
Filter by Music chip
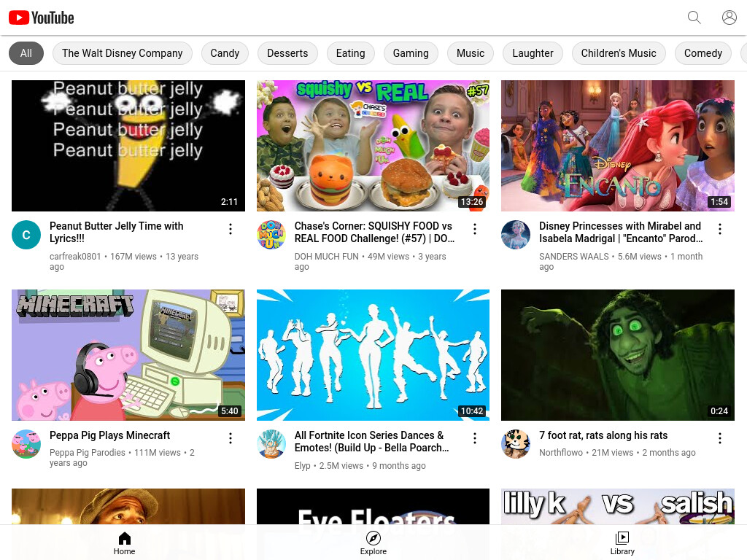471,53
